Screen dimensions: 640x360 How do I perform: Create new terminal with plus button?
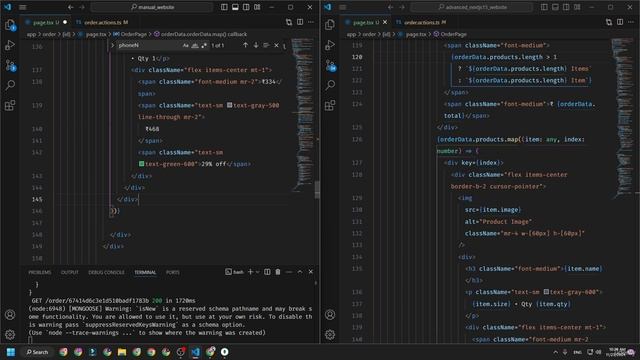(250, 272)
